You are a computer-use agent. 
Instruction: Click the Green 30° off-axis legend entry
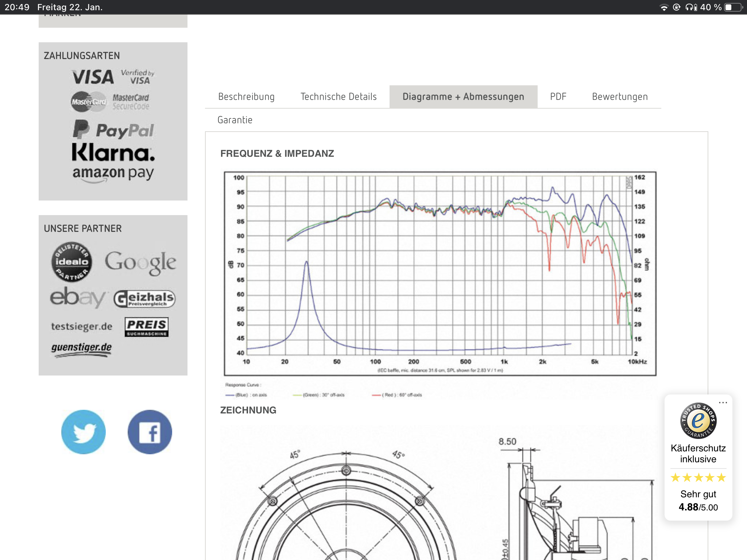pyautogui.click(x=319, y=395)
